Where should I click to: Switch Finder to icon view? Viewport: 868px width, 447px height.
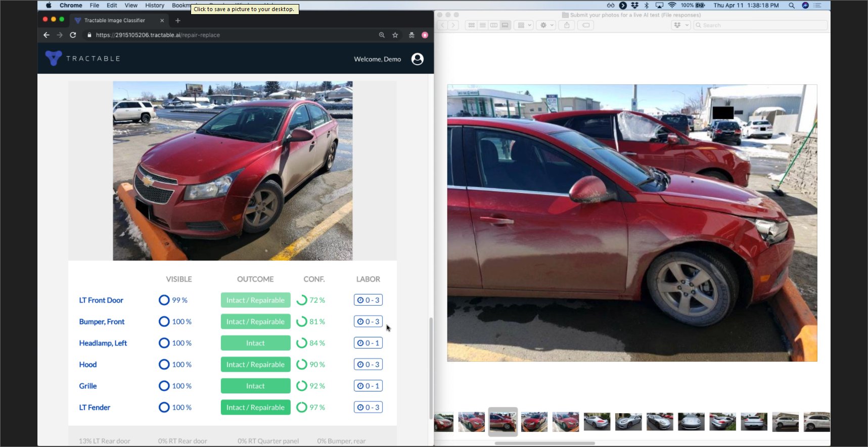pos(472,25)
